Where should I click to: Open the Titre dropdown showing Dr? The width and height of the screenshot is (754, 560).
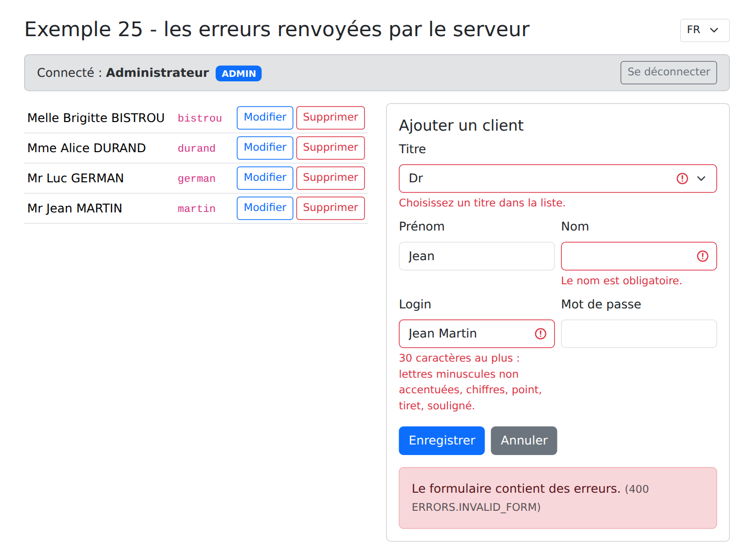click(x=558, y=178)
